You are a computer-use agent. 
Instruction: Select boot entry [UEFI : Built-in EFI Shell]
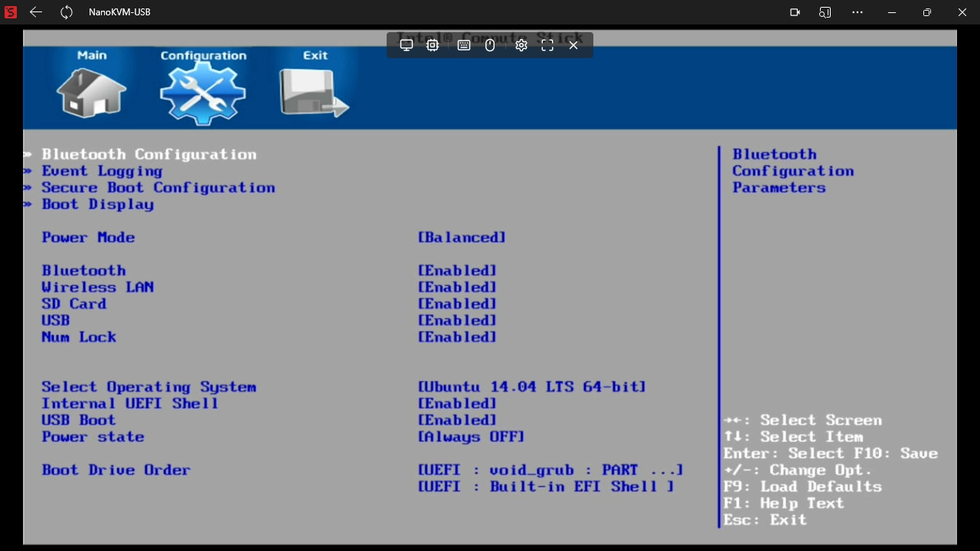546,487
